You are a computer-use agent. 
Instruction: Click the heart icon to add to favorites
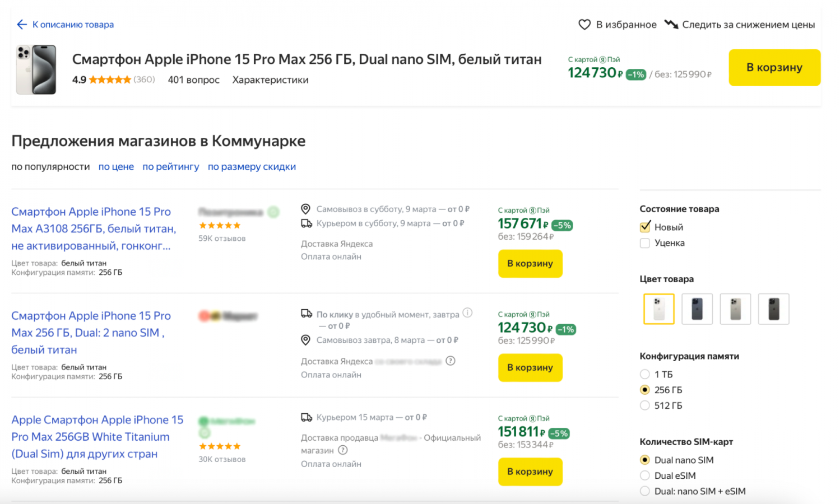[584, 25]
